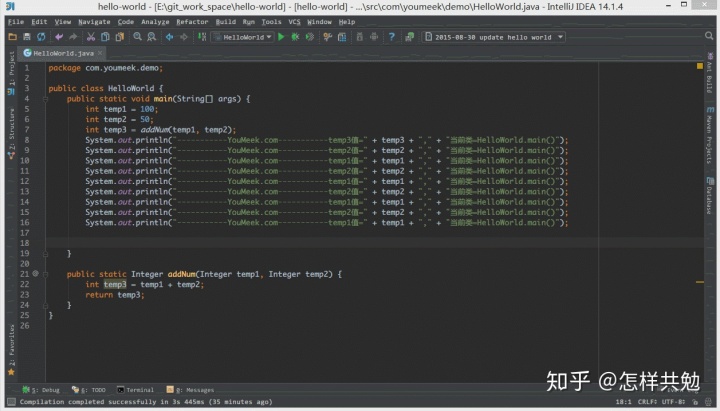This screenshot has height=411, width=720.
Task: Open the UTF-8 encoding selector
Action: (674, 402)
